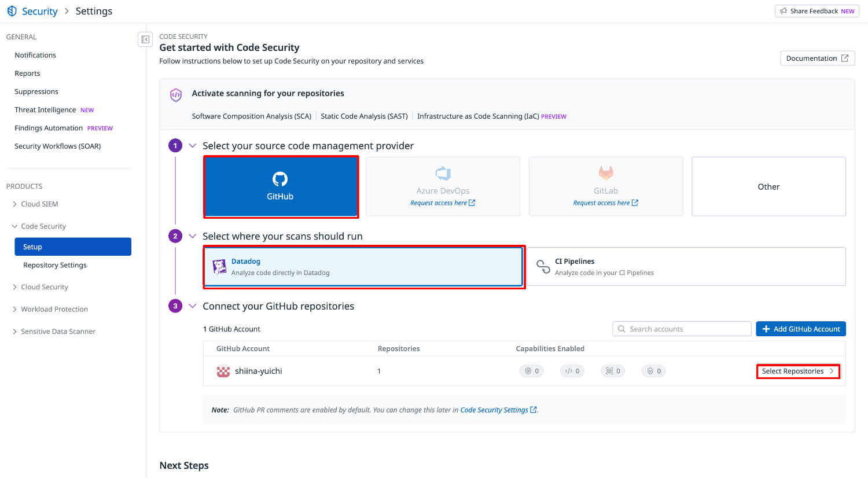
Task: Open Suppressions settings
Action: coord(36,91)
